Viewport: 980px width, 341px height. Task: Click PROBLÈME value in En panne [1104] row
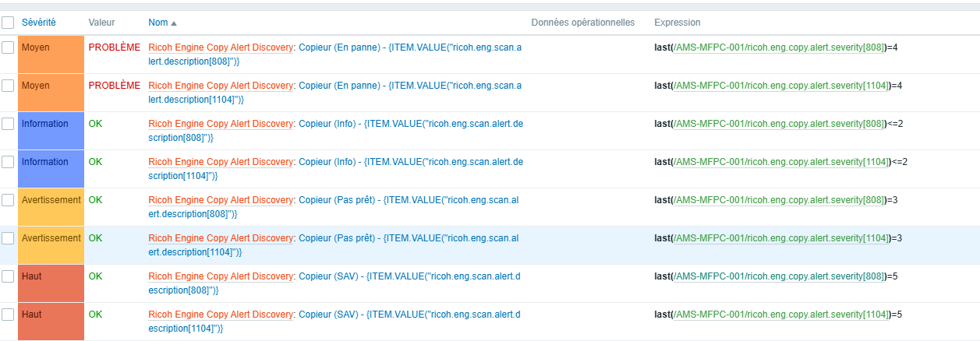(x=115, y=86)
